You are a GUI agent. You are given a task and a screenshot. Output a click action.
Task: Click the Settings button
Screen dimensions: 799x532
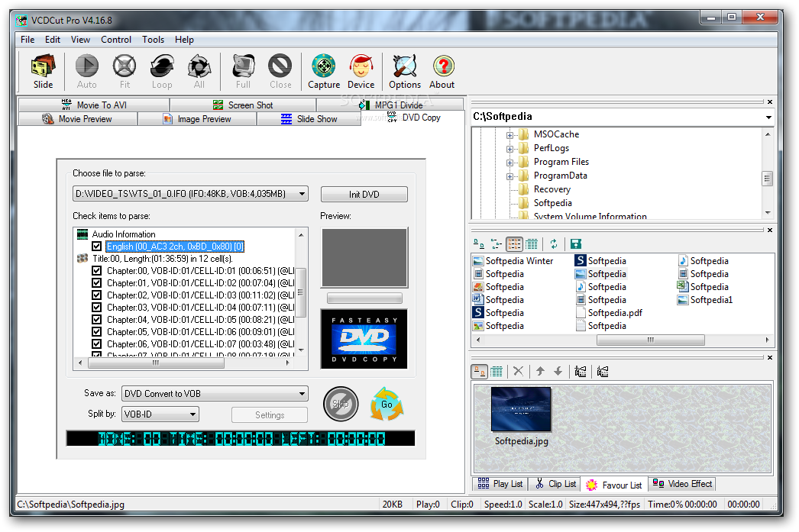point(270,415)
